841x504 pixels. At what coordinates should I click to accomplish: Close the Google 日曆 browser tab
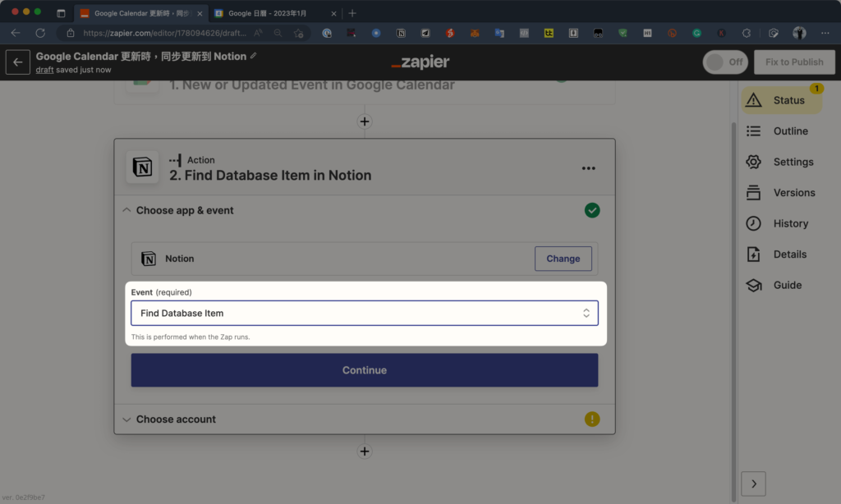click(333, 13)
